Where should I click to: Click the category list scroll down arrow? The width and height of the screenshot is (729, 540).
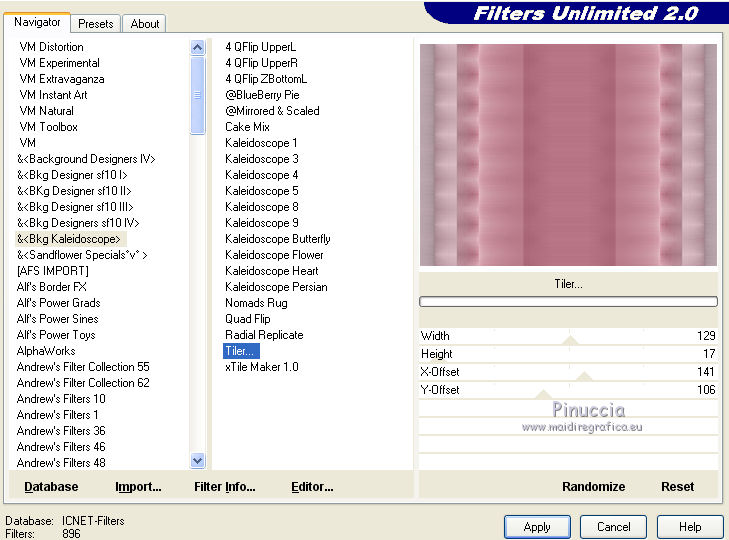click(198, 460)
